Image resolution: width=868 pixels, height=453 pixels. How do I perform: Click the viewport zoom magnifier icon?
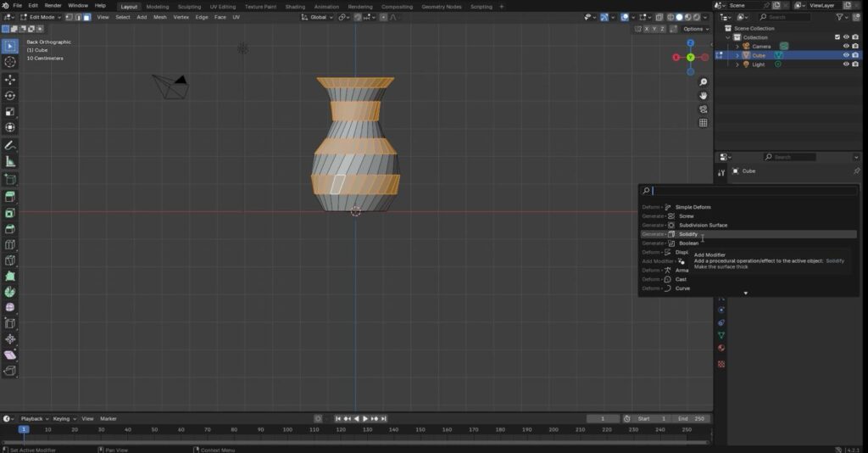coord(704,82)
